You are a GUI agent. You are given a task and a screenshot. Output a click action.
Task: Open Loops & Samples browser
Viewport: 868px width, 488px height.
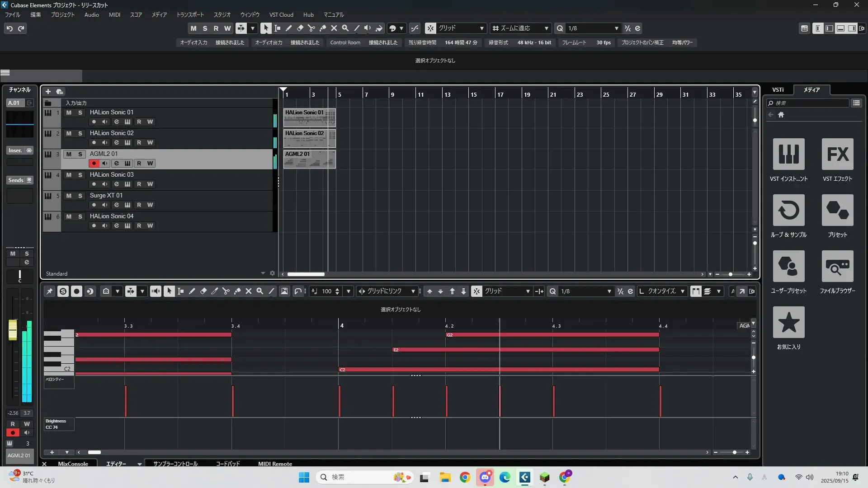coord(788,210)
